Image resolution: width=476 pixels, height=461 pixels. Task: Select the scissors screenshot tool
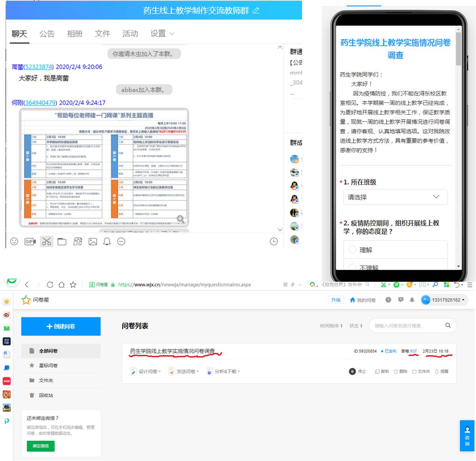click(x=47, y=241)
